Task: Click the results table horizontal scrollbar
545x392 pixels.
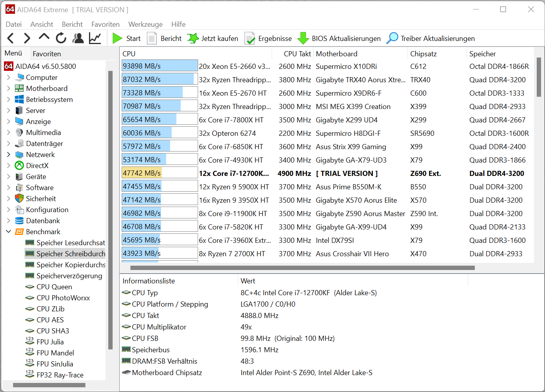Action: (302, 268)
